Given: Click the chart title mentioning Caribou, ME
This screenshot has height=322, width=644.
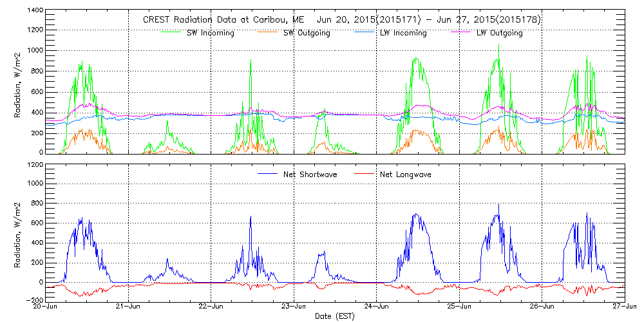Looking at the screenshot, I should click(x=341, y=20).
